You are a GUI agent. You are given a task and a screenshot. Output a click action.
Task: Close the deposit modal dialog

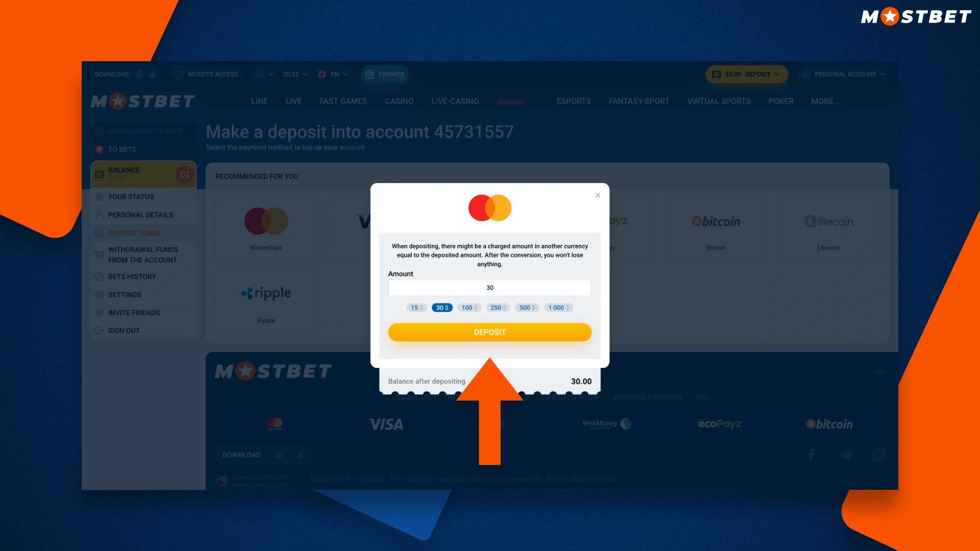pos(597,195)
